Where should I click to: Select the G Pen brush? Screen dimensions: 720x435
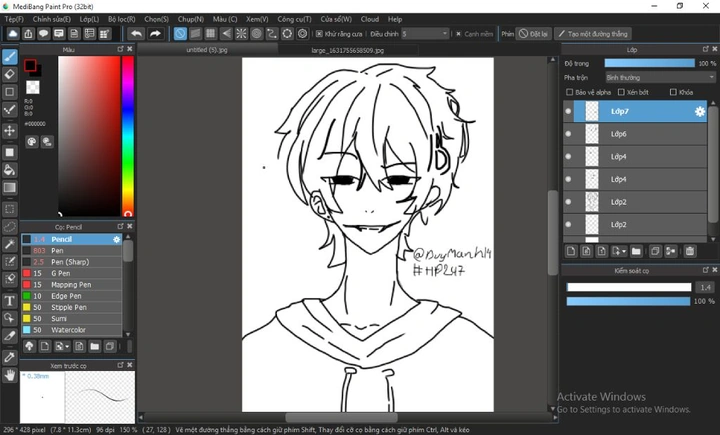(72, 273)
